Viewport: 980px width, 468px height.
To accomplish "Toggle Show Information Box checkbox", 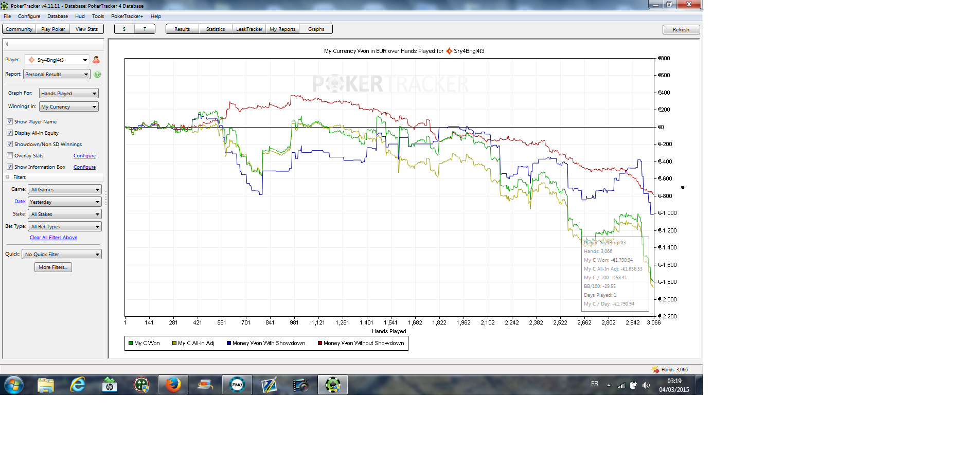I will click(x=10, y=167).
